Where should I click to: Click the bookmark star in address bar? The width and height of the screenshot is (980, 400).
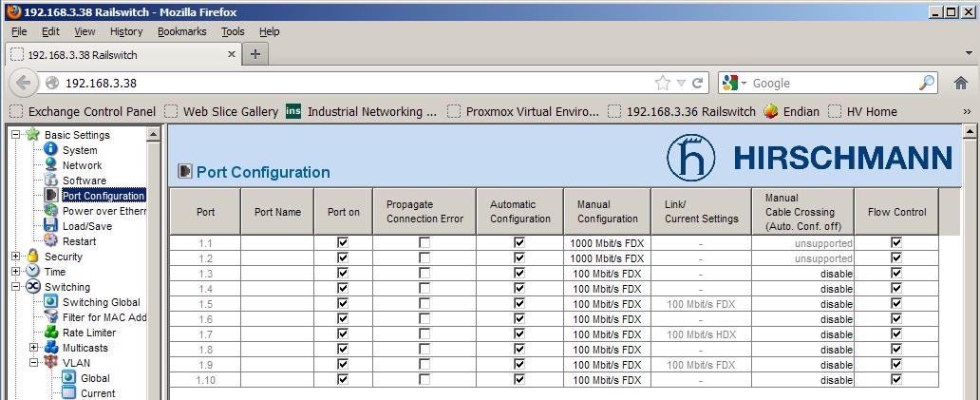(663, 83)
